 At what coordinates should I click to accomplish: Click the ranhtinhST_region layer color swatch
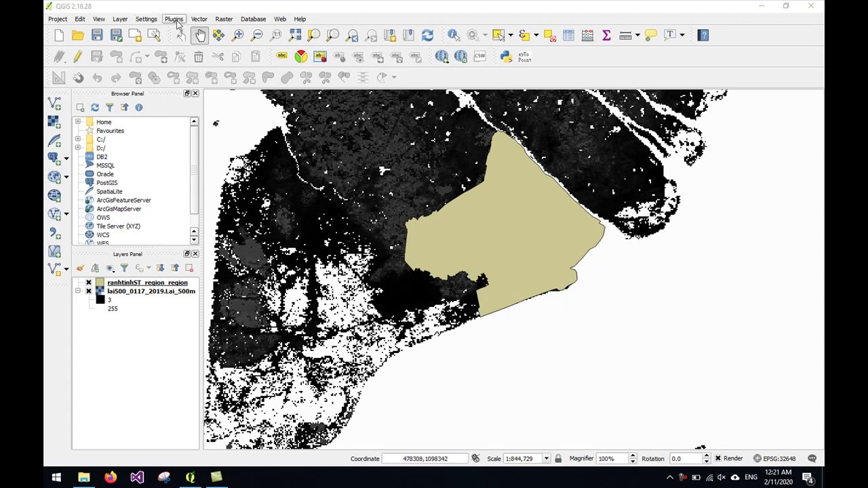coord(100,283)
